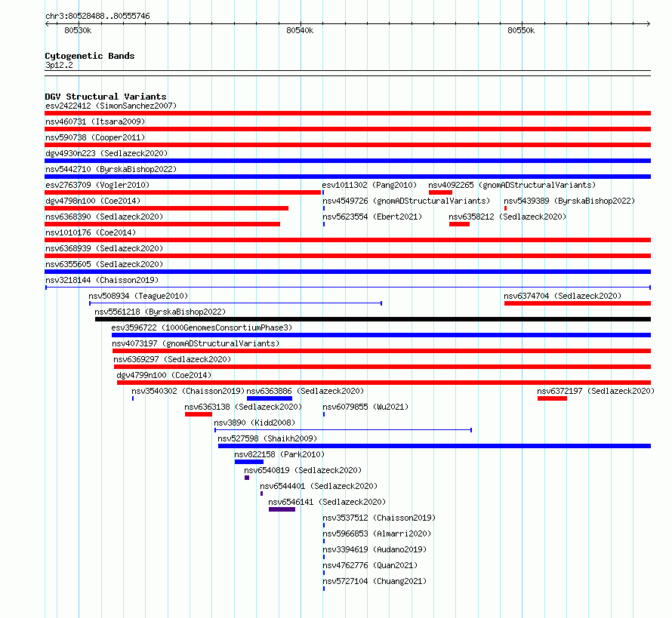This screenshot has height=618, width=672.
Task: Click the red bar under nsv6363138
Action: pos(199,414)
